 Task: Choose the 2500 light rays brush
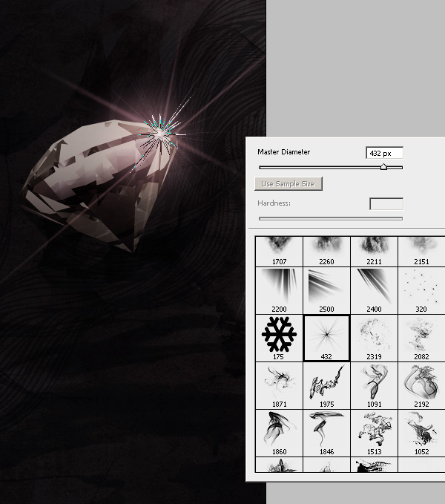[326, 290]
